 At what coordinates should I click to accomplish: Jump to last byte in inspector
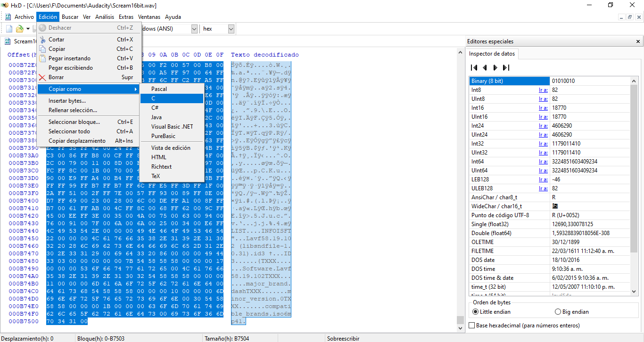(x=506, y=68)
